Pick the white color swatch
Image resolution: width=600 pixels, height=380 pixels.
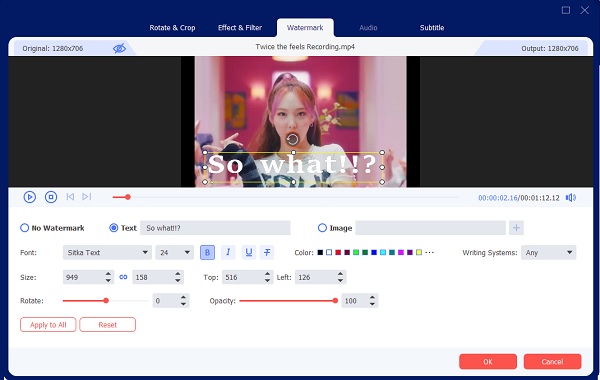[x=329, y=253]
